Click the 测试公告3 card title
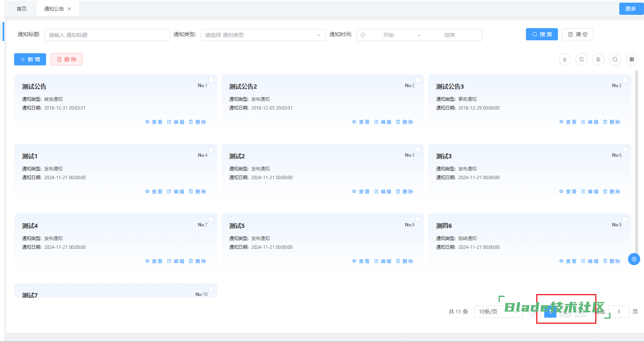Screen dimensions: 644x342 tap(450, 87)
